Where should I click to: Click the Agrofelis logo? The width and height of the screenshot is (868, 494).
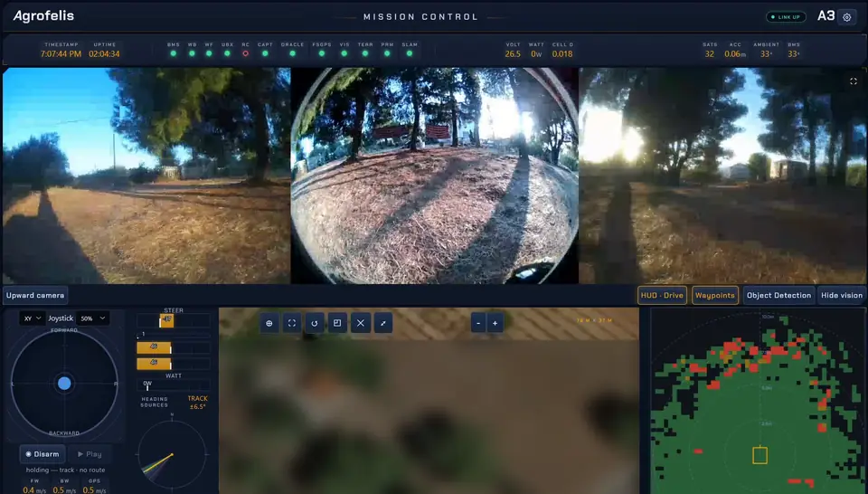point(43,16)
